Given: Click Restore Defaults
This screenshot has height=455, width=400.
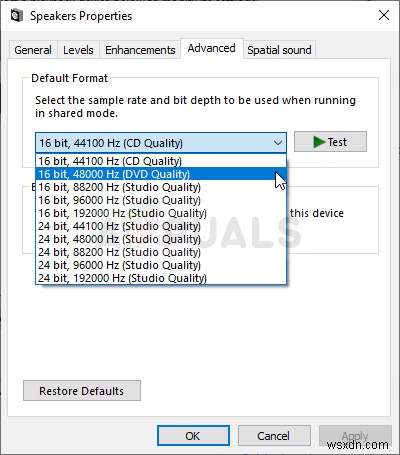Looking at the screenshot, I should pyautogui.click(x=82, y=391).
